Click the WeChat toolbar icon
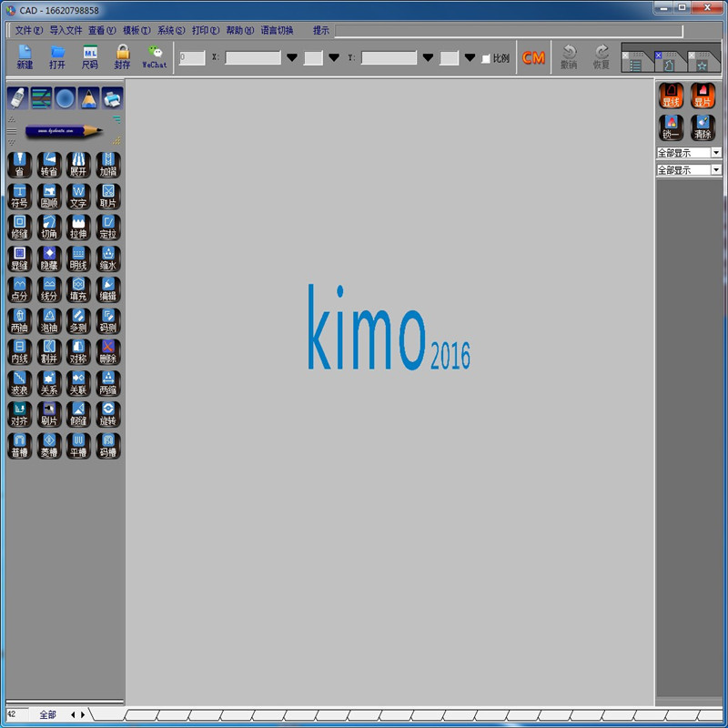 click(x=154, y=56)
